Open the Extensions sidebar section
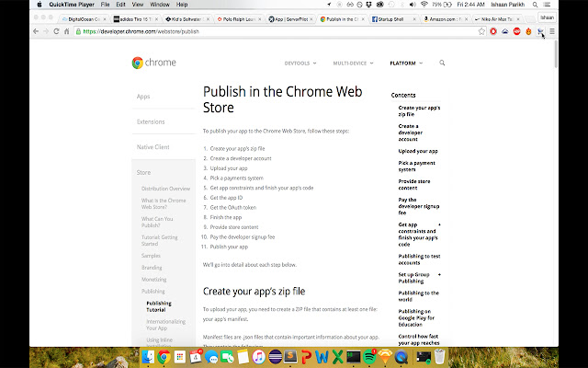588x368 pixels. point(151,121)
